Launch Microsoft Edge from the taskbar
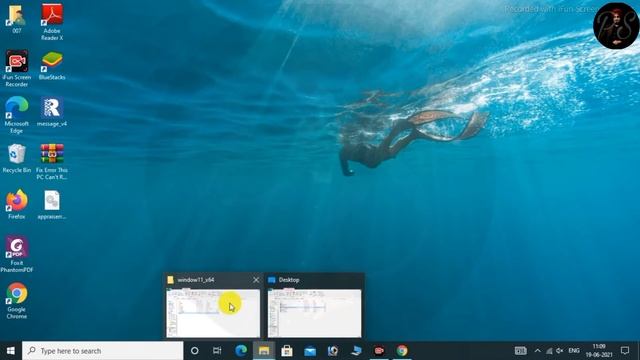640x360 pixels. point(241,351)
